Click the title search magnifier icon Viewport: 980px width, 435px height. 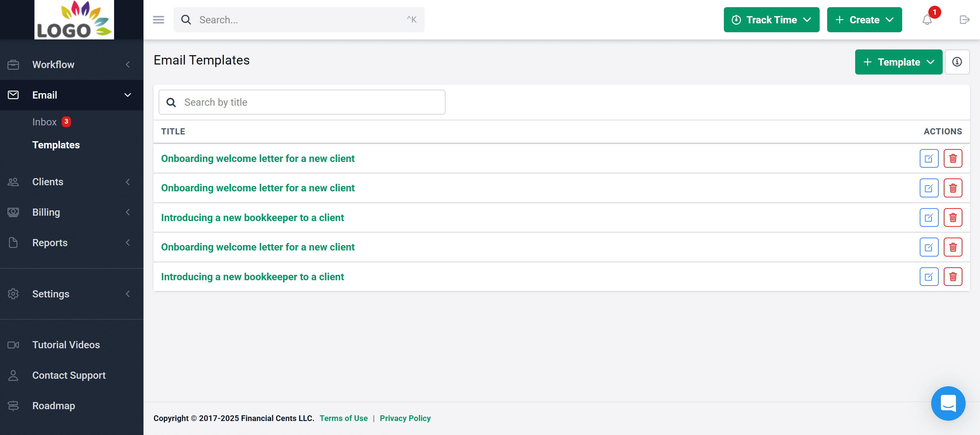coord(171,102)
